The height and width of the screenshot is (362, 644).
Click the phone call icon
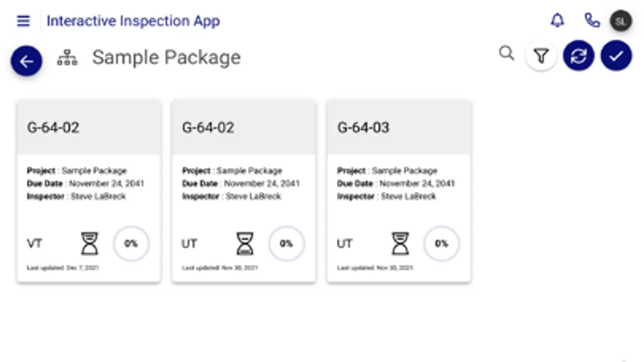click(592, 20)
